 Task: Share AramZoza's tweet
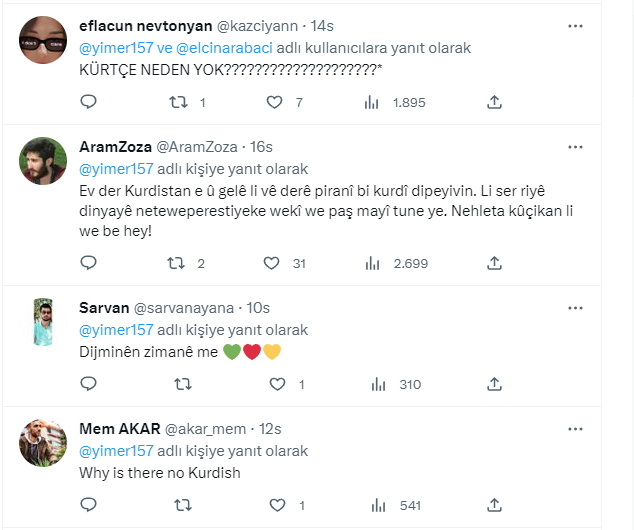493,264
